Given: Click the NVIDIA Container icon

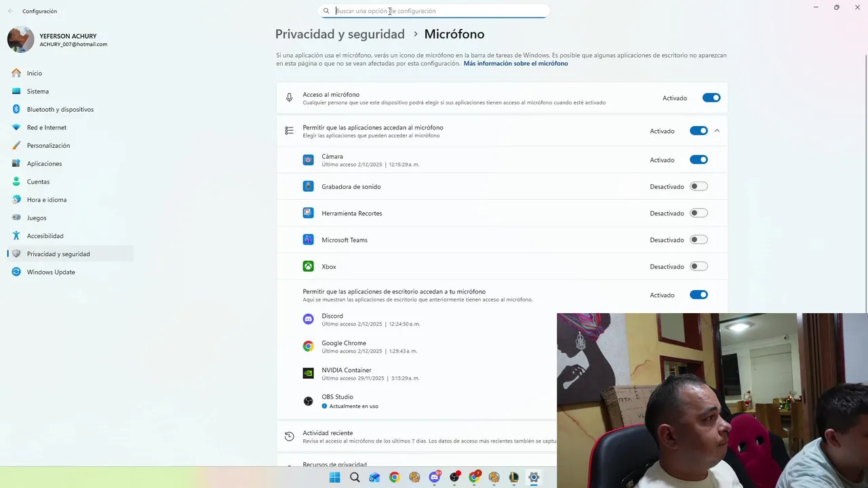Looking at the screenshot, I should click(x=308, y=373).
